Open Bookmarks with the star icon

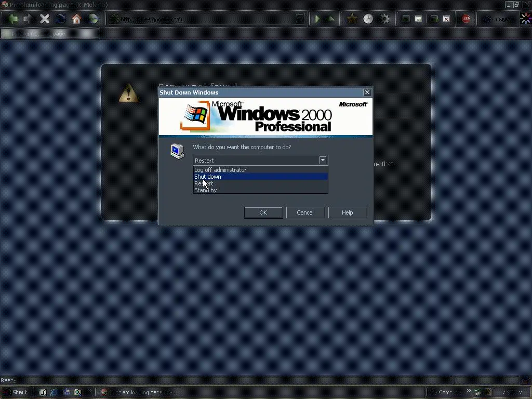click(352, 19)
